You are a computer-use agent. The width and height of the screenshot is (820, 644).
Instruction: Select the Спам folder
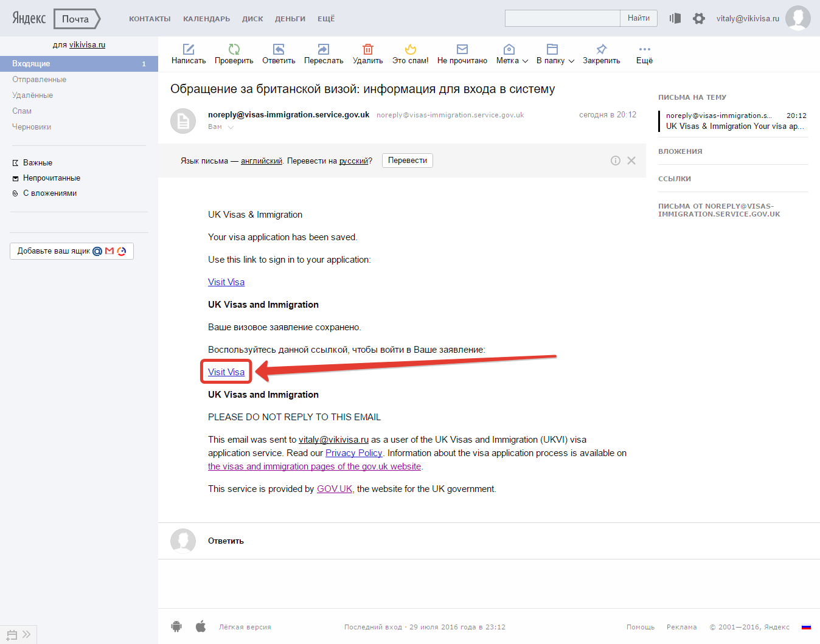(x=22, y=111)
